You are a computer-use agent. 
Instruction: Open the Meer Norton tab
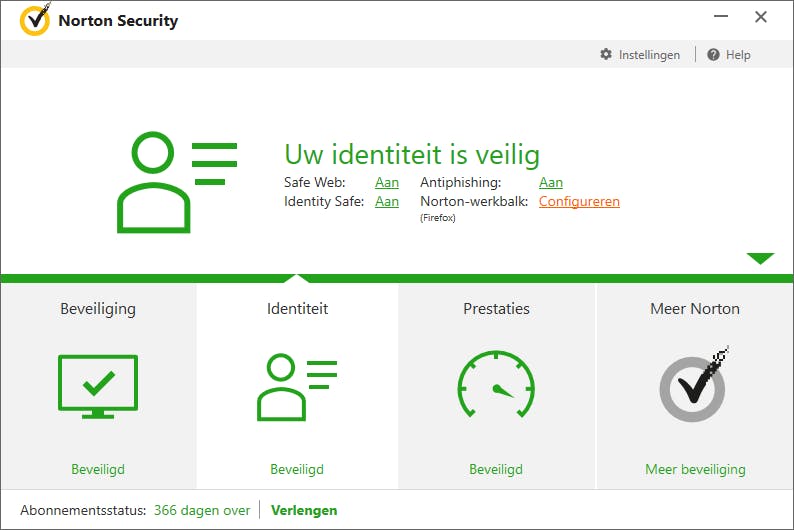point(695,309)
